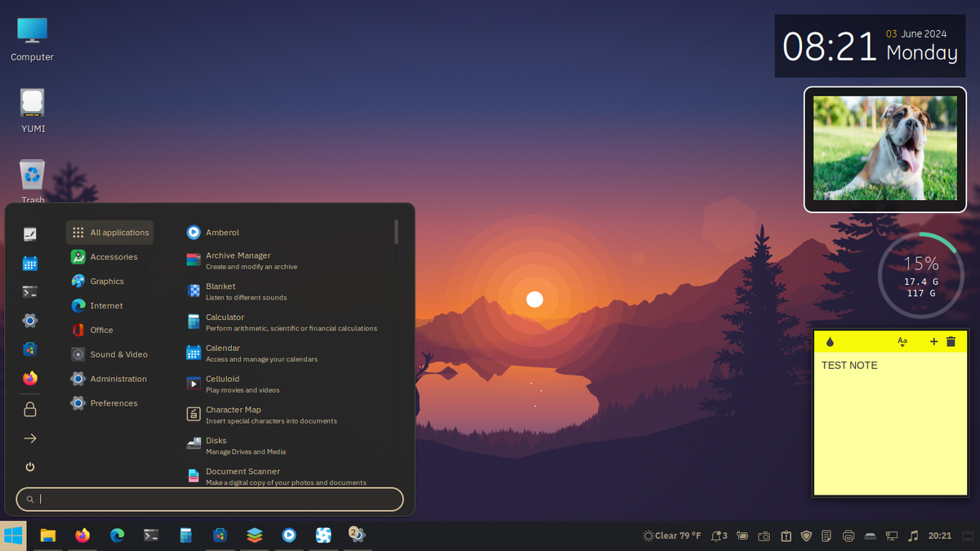Viewport: 980px width, 551px height.
Task: Launch Calculator from the applications list
Action: [x=225, y=318]
